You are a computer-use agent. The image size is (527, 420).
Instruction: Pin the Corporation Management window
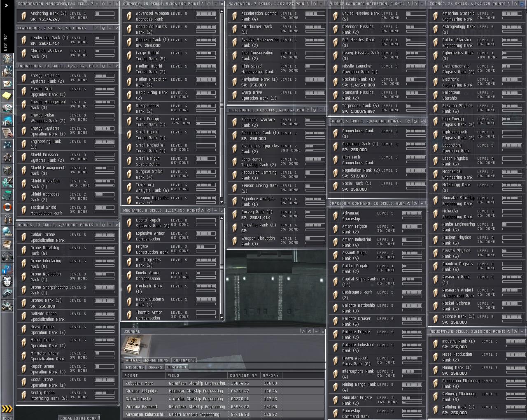[97, 4]
